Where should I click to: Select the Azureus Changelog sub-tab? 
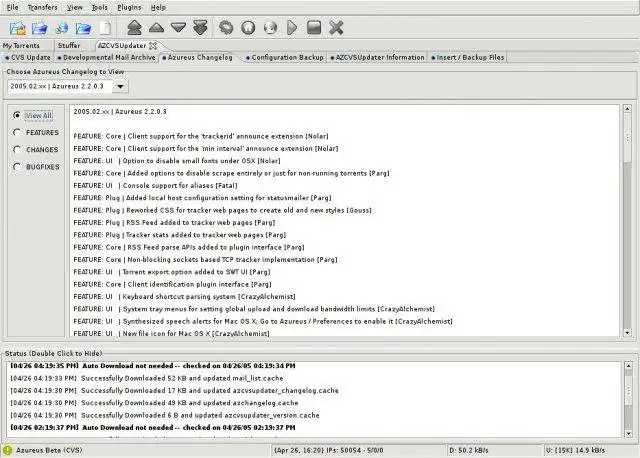pyautogui.click(x=198, y=58)
